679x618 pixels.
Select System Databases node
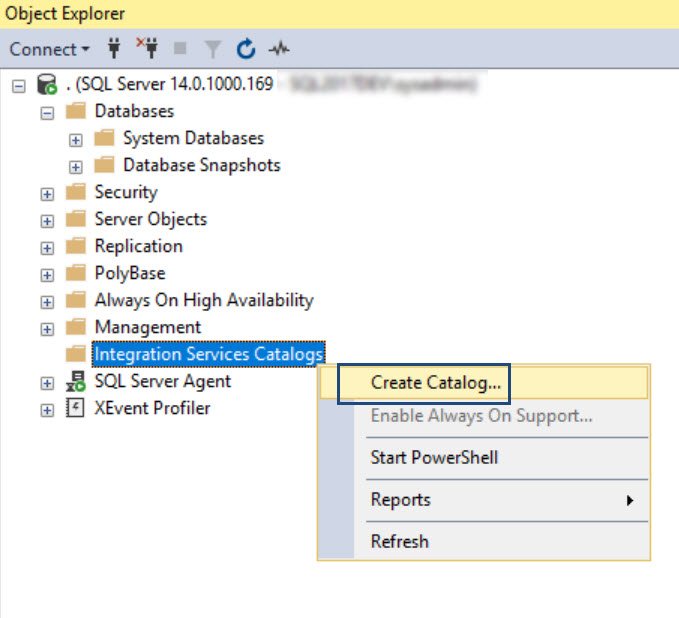click(x=194, y=138)
